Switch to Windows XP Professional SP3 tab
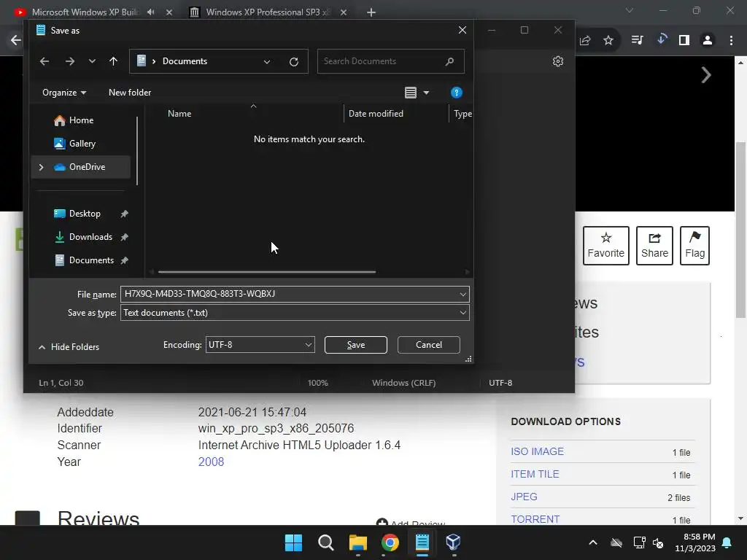747x560 pixels. (267, 12)
